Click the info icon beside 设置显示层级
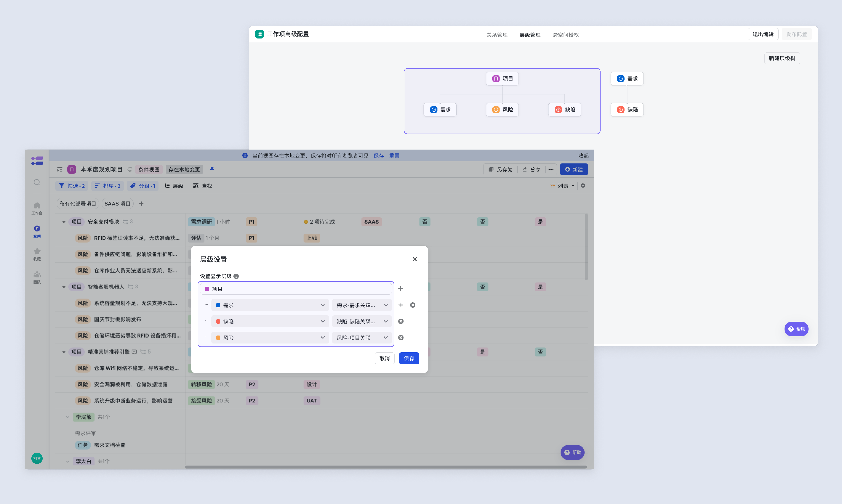 coord(236,276)
